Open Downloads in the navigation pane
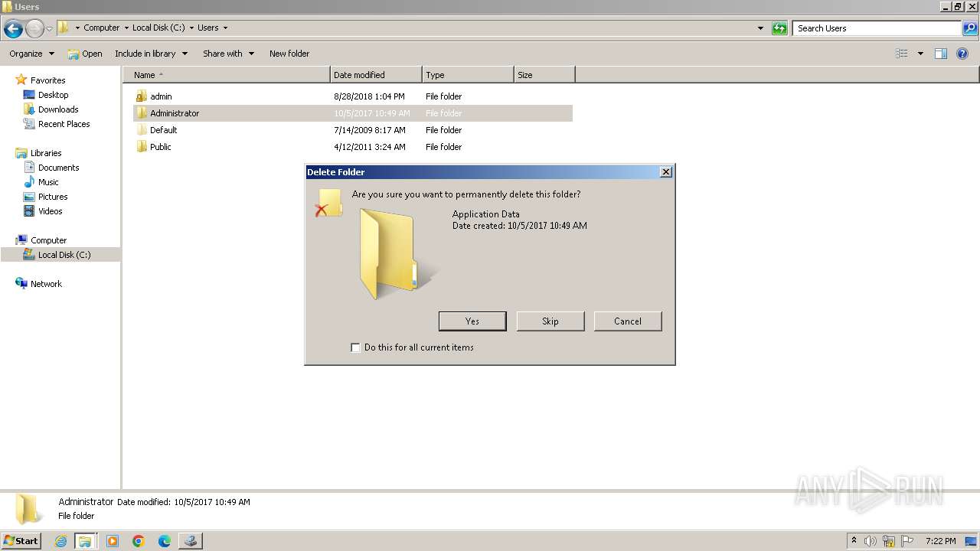The image size is (980, 551). [58, 109]
